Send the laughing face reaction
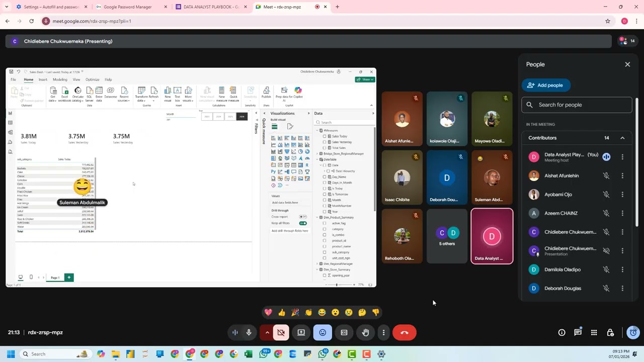This screenshot has height=362, width=644. pyautogui.click(x=322, y=312)
